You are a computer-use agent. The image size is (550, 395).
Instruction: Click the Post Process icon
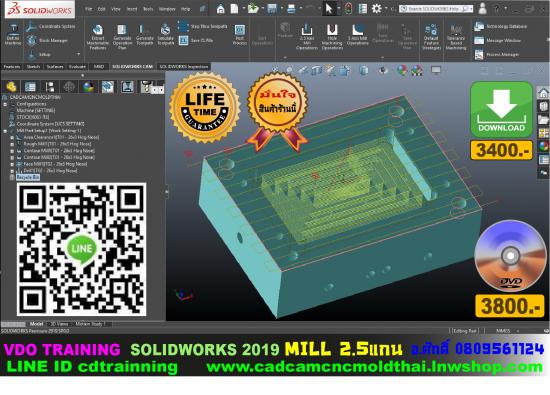[240, 35]
